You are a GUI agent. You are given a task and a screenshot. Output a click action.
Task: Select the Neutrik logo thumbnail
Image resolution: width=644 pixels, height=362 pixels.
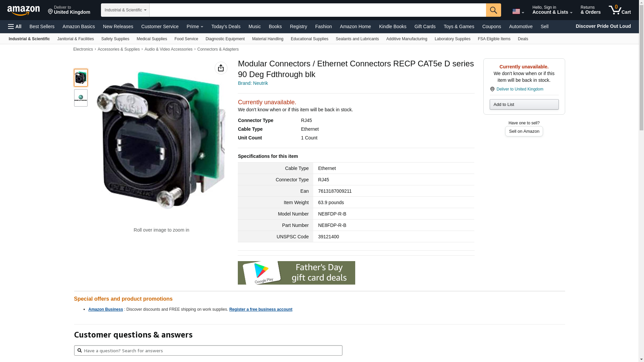pos(80,98)
